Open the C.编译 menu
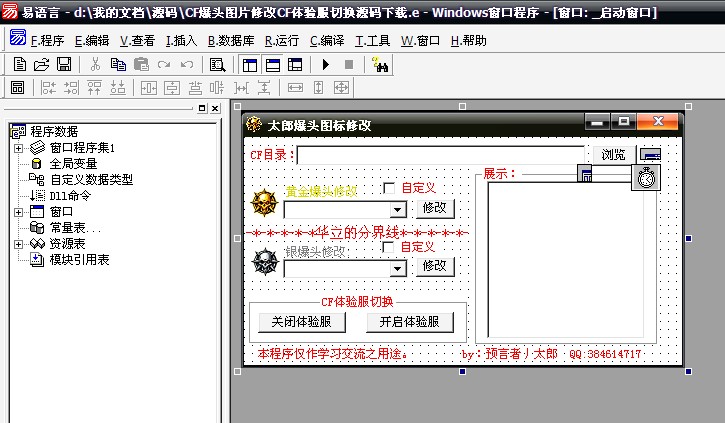Image resolution: width=725 pixels, height=423 pixels. click(x=327, y=41)
